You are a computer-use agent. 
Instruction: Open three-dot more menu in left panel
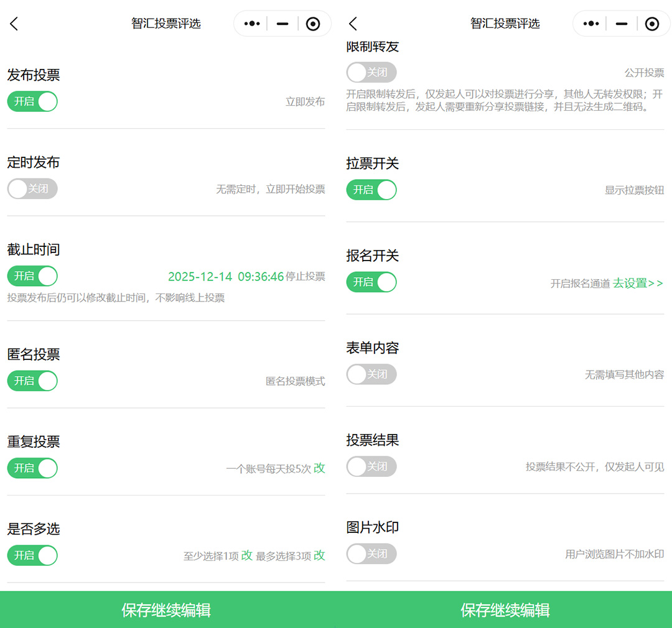pos(252,24)
